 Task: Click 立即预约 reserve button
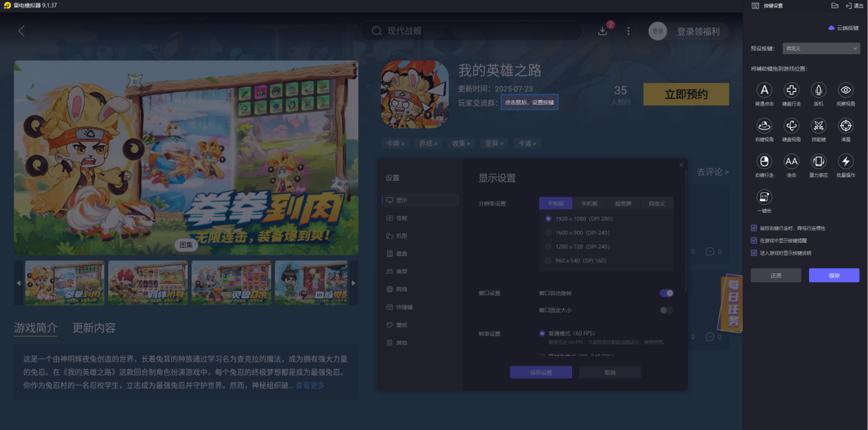coord(686,94)
